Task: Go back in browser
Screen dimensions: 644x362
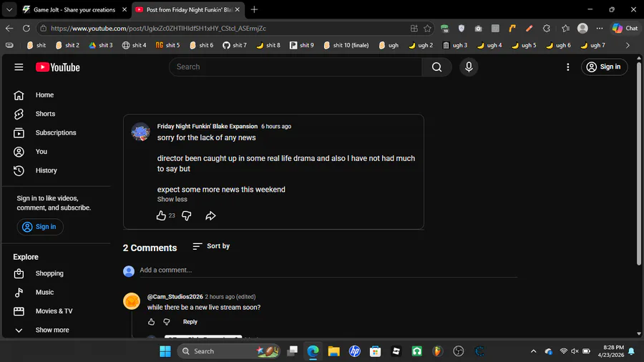Action: [9, 29]
